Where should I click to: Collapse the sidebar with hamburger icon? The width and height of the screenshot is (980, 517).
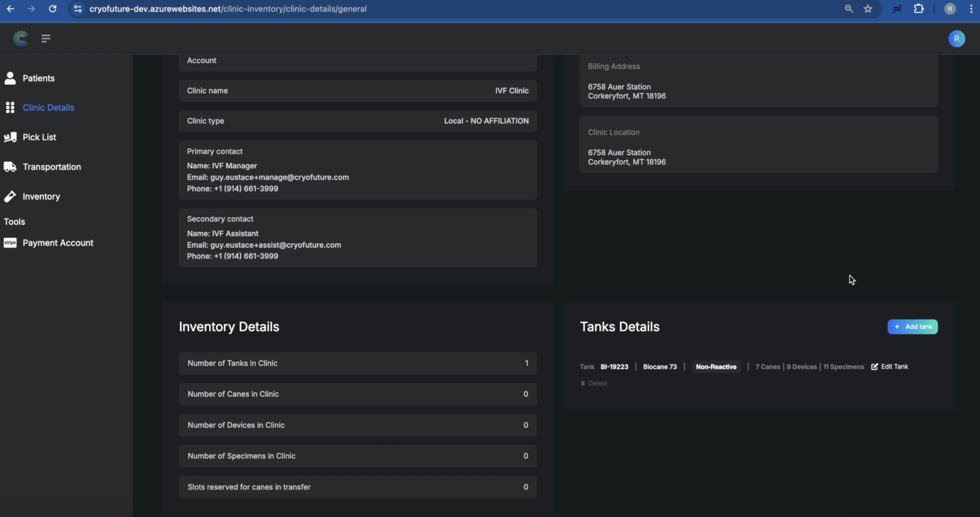46,38
